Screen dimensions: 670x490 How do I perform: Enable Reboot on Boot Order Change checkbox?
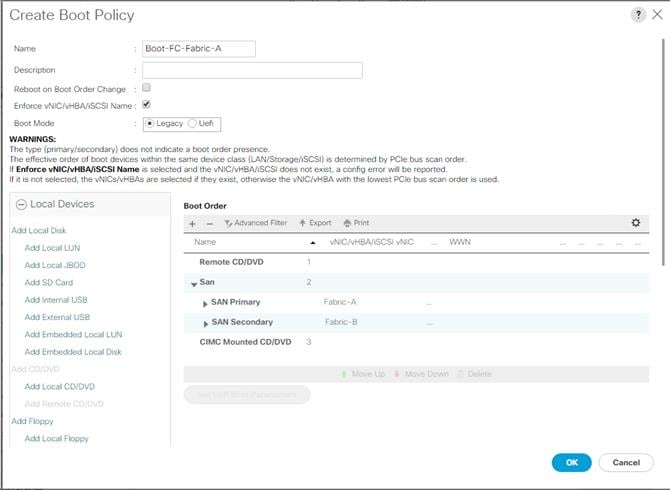pyautogui.click(x=146, y=88)
